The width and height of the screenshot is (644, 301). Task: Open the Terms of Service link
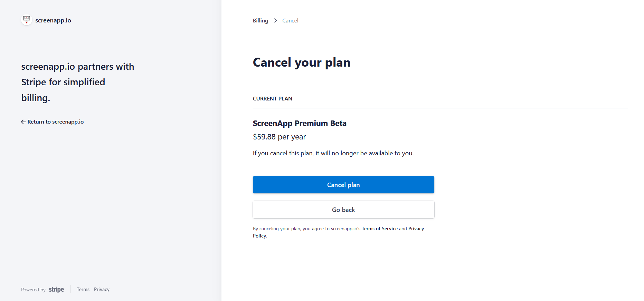coord(379,229)
